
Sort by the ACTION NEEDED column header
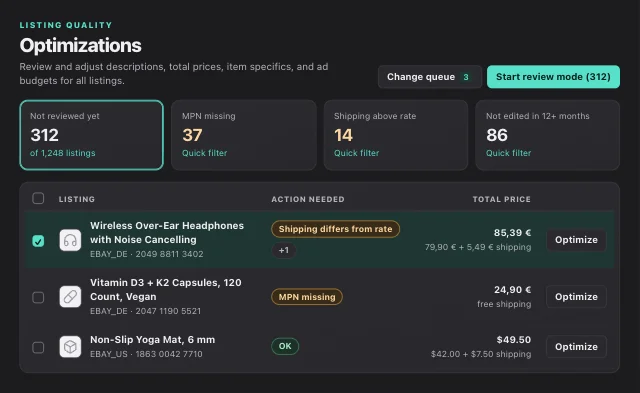pyautogui.click(x=308, y=199)
